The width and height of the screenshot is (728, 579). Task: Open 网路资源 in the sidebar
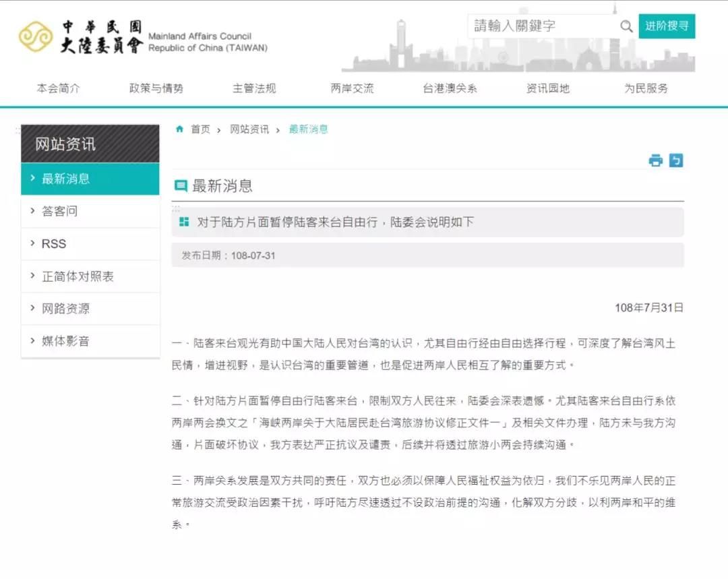click(x=90, y=308)
